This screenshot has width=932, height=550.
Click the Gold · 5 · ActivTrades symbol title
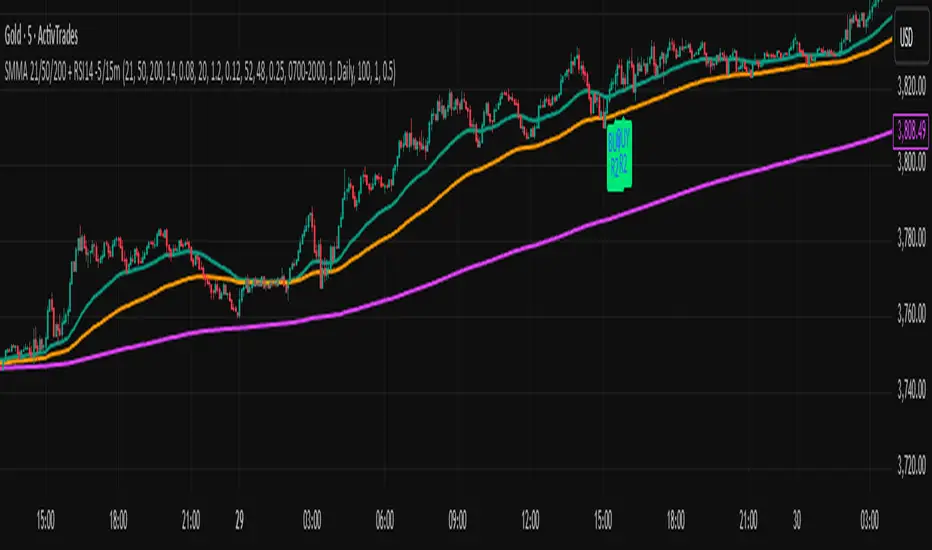click(41, 36)
